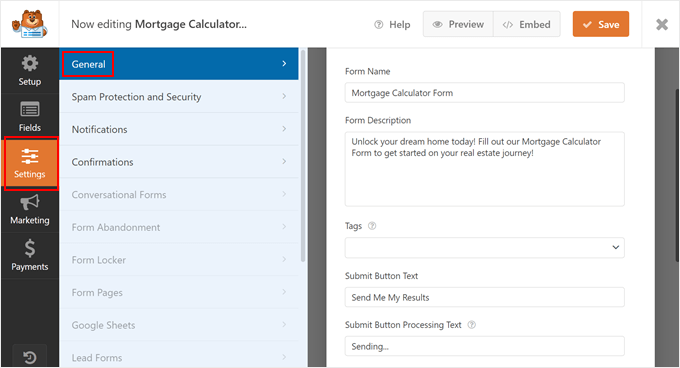Viewport: 680px width, 368px height.
Task: Click the Help question mark icon
Action: click(379, 25)
